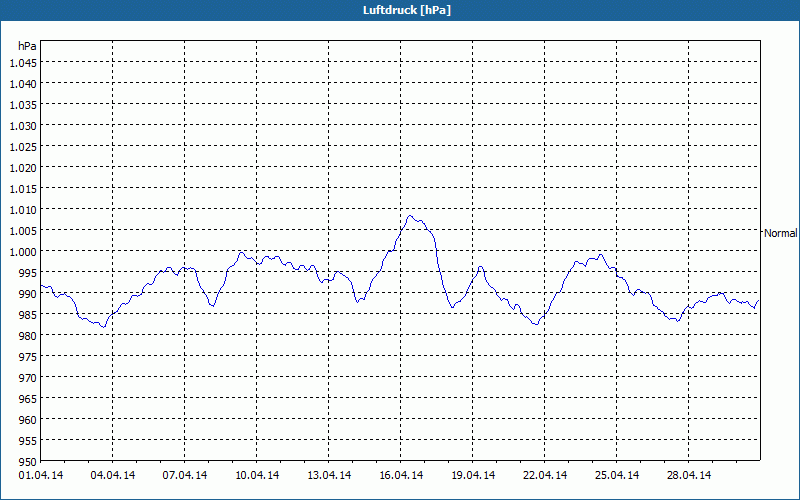This screenshot has width=800, height=500.
Task: Click the 1.000 y-axis label
Action: (x=23, y=252)
